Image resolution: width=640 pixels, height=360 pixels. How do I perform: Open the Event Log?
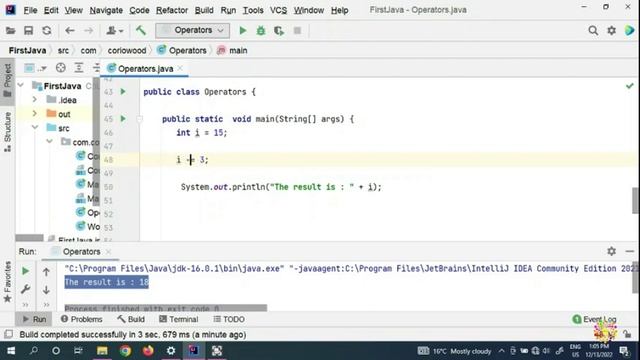click(x=594, y=319)
